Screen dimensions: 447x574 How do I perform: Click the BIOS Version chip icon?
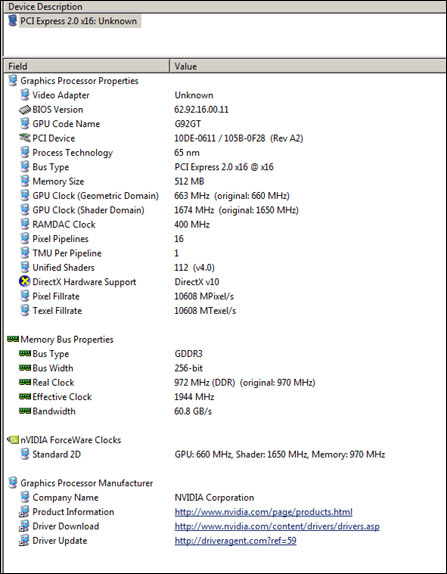pyautogui.click(x=25, y=109)
